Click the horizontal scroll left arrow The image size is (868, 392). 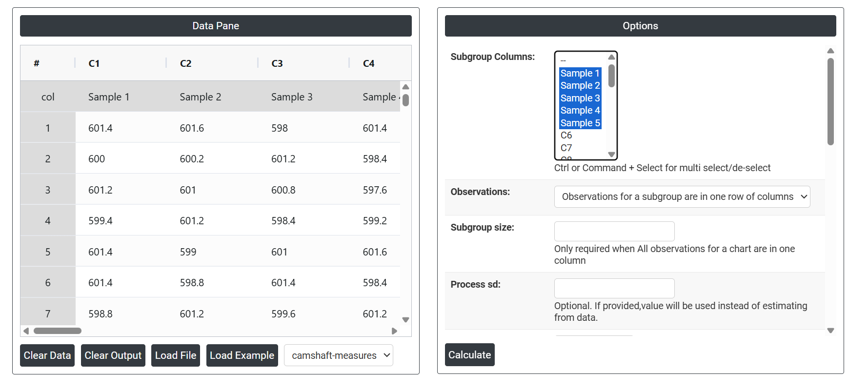click(26, 331)
